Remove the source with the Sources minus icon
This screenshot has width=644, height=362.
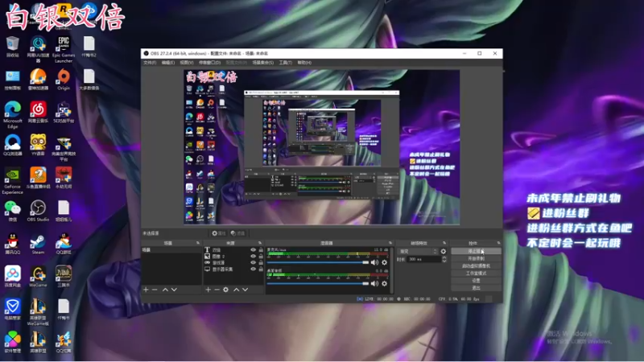click(217, 290)
